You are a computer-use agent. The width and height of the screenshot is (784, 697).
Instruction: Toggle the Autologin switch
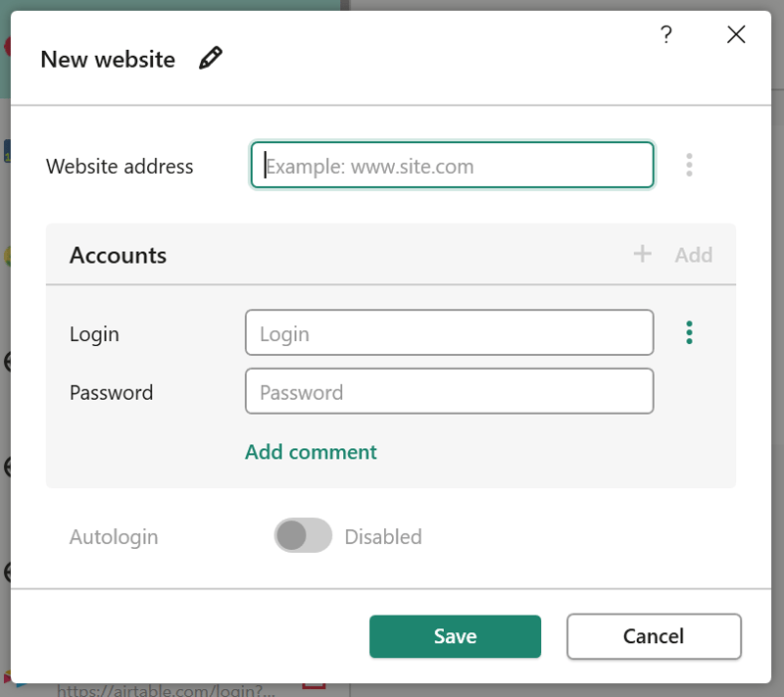point(303,535)
